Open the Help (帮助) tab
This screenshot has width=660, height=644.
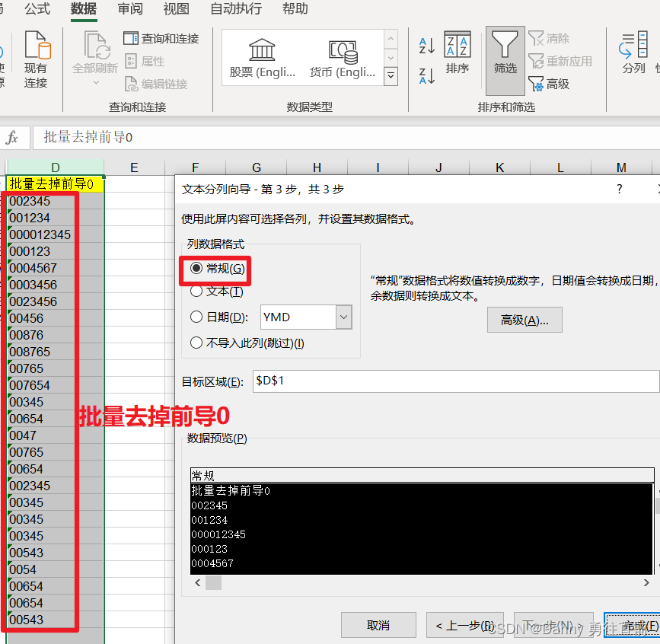295,8
